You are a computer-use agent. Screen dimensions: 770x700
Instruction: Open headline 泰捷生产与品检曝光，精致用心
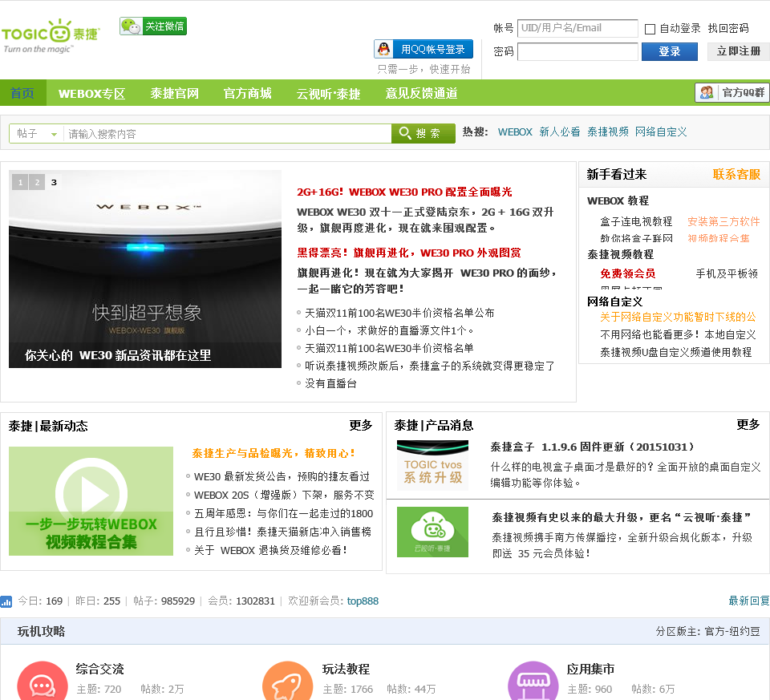click(274, 453)
